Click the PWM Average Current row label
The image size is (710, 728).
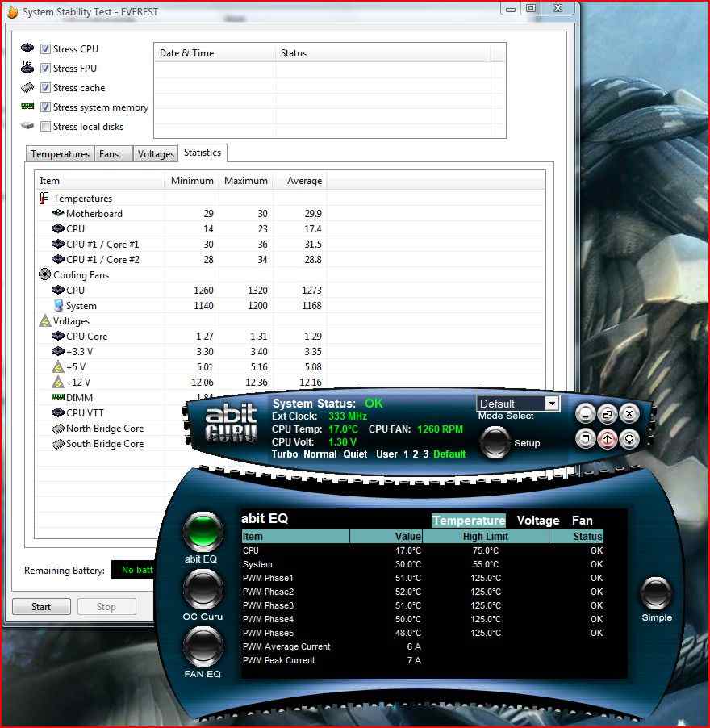286,646
